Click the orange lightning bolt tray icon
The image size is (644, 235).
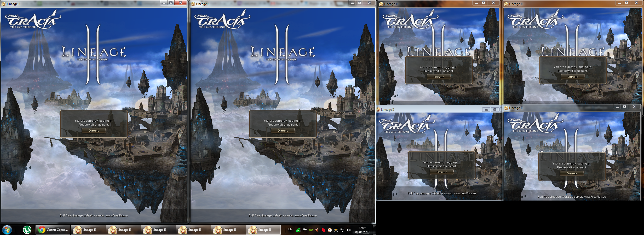click(330, 230)
